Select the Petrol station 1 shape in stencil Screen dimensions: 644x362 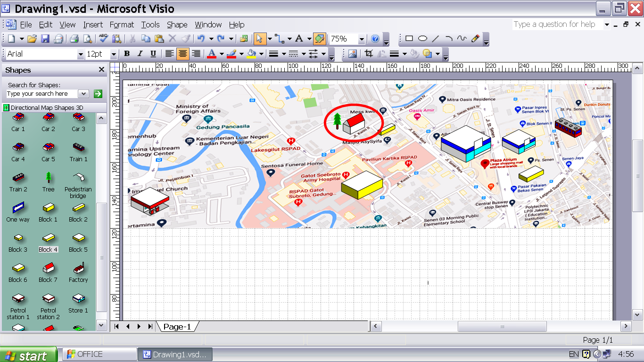point(18,306)
